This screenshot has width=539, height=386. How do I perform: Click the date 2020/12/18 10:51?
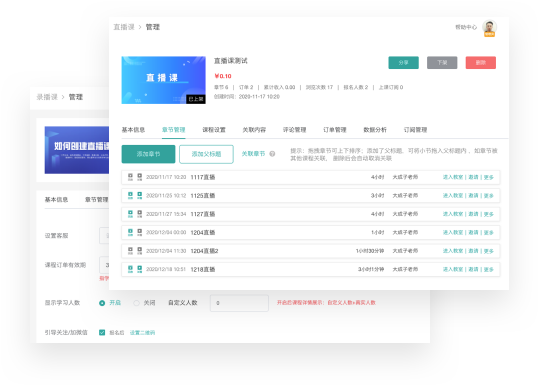coord(166,269)
